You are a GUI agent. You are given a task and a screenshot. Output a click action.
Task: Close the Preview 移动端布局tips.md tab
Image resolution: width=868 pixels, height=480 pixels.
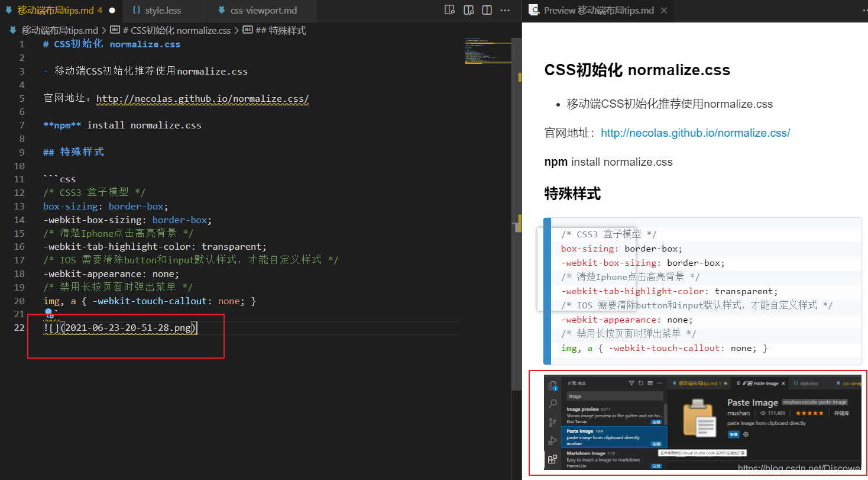[x=664, y=11]
